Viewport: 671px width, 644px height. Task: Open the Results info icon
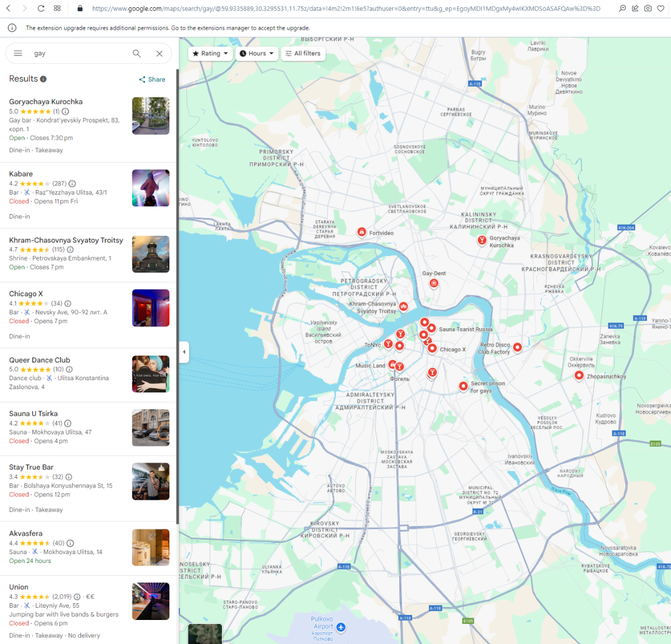point(43,79)
